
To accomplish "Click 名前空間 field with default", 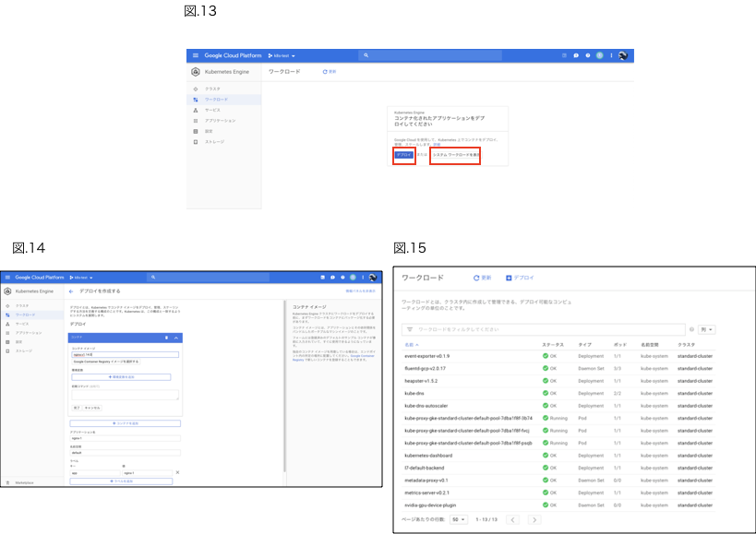I will (126, 453).
